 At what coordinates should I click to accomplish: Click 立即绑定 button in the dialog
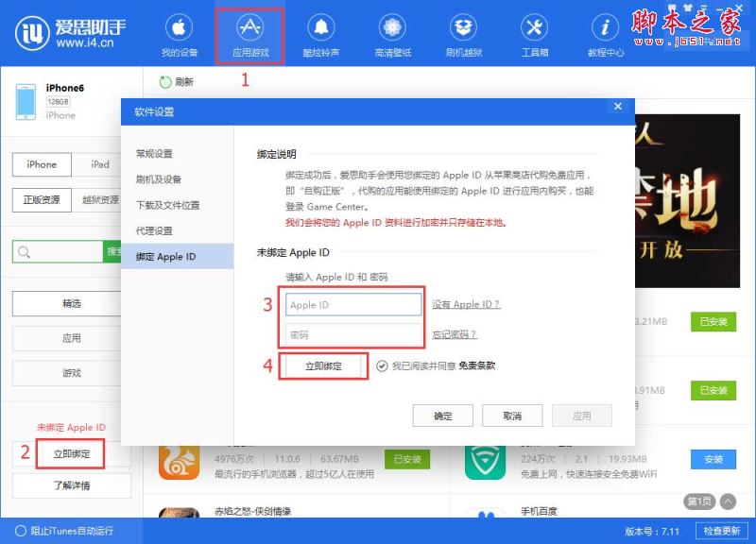[x=323, y=365]
